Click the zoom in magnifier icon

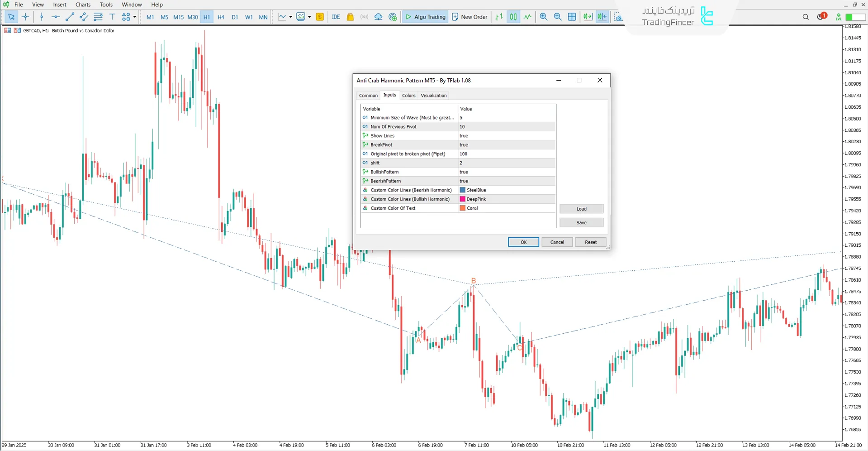point(544,17)
